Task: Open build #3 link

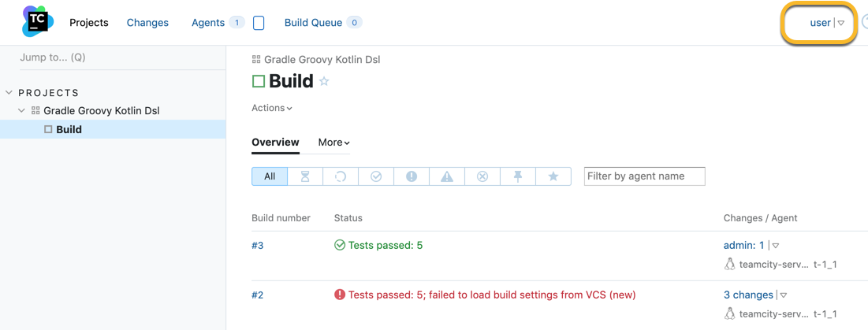Action: 258,246
